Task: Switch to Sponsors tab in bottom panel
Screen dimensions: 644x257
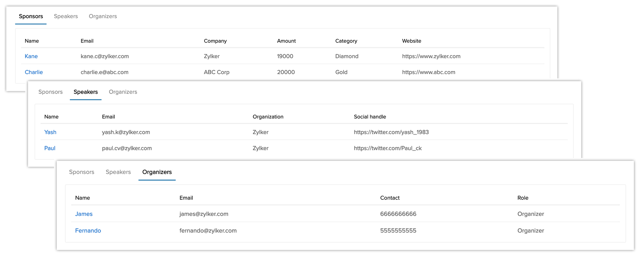Action: tap(82, 172)
